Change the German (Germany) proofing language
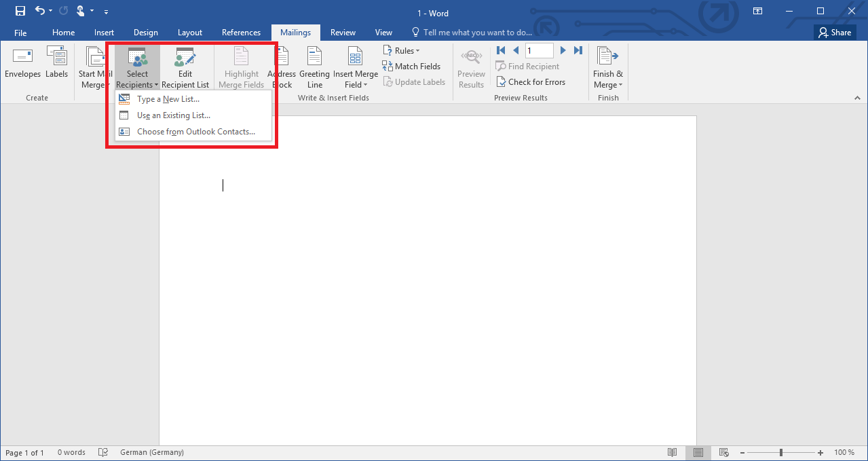The height and width of the screenshot is (461, 868). (x=151, y=452)
